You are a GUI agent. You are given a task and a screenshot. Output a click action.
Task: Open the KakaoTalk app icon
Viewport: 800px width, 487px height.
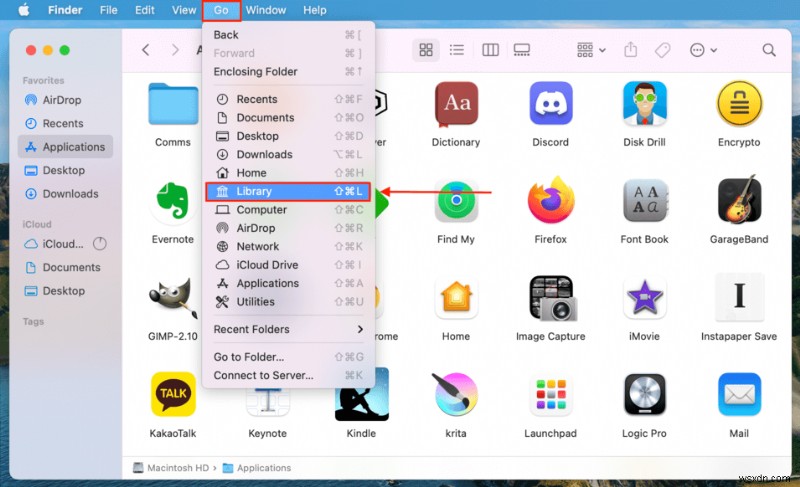(173, 395)
